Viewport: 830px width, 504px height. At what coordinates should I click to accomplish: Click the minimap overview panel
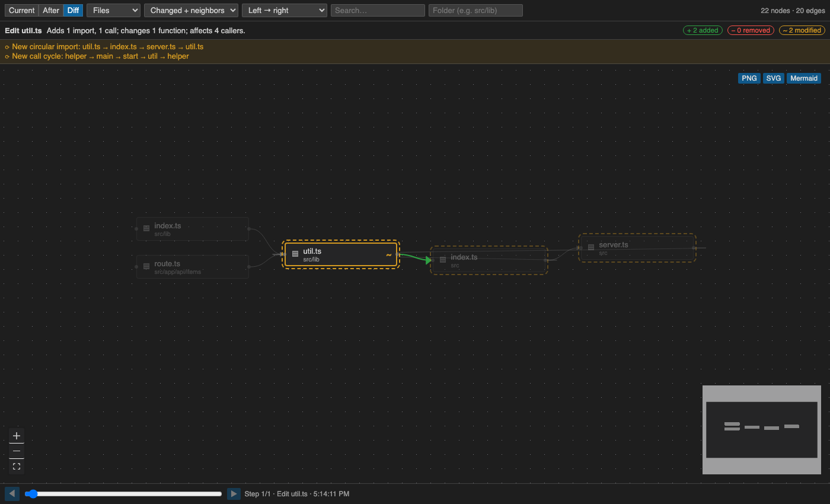762,430
